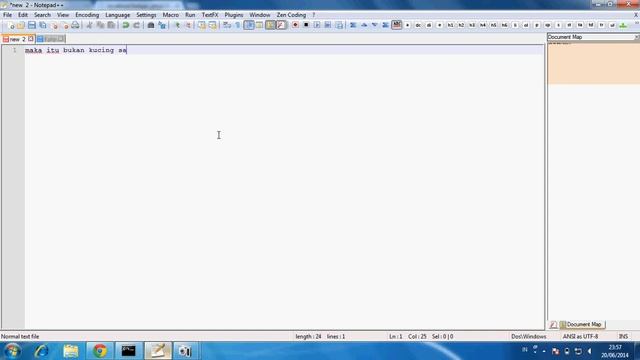The width and height of the screenshot is (640, 360).
Task: Select the Document Map bottom tab
Action: click(582, 324)
